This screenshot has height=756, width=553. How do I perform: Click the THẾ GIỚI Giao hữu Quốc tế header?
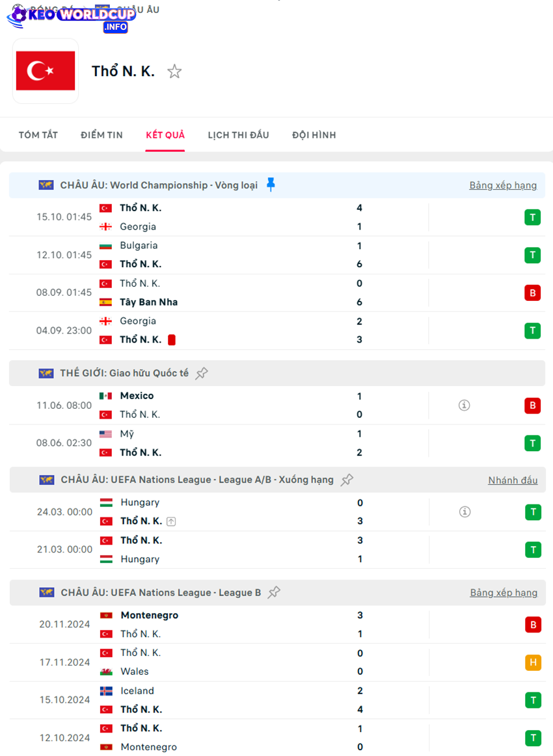[124, 373]
